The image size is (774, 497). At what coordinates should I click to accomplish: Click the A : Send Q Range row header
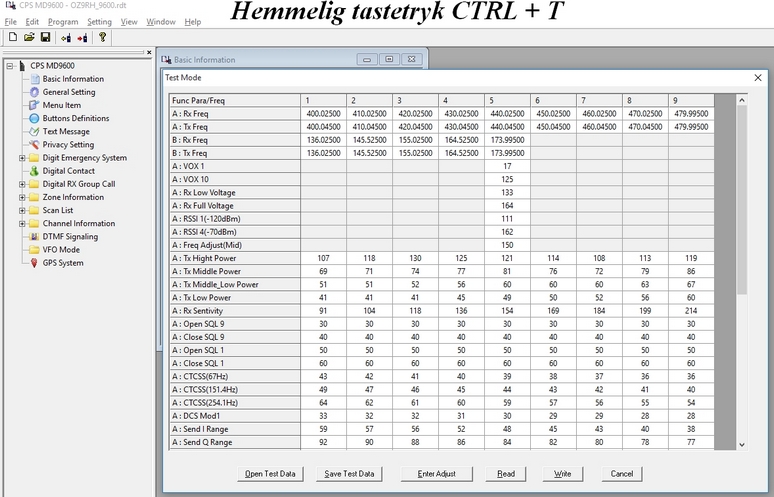tap(234, 442)
